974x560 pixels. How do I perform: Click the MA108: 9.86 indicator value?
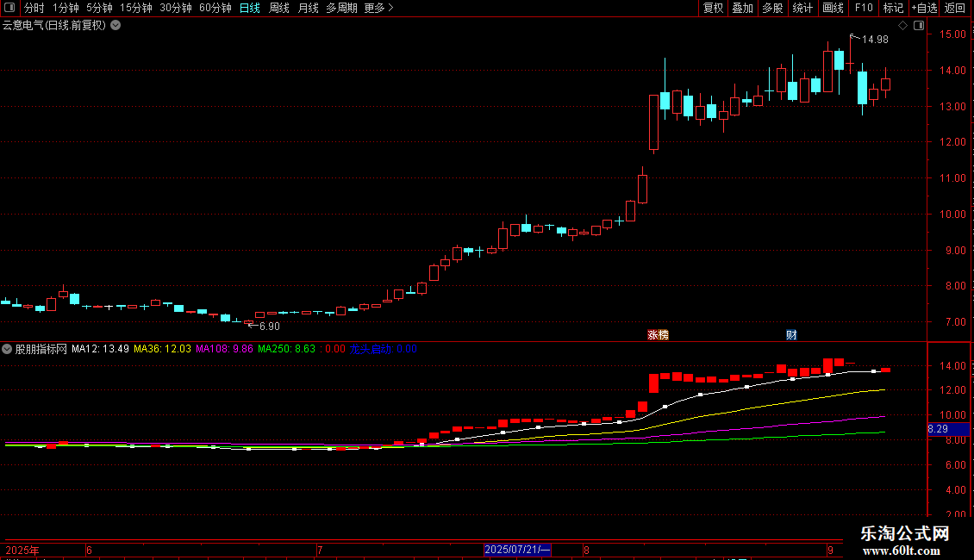pos(224,349)
